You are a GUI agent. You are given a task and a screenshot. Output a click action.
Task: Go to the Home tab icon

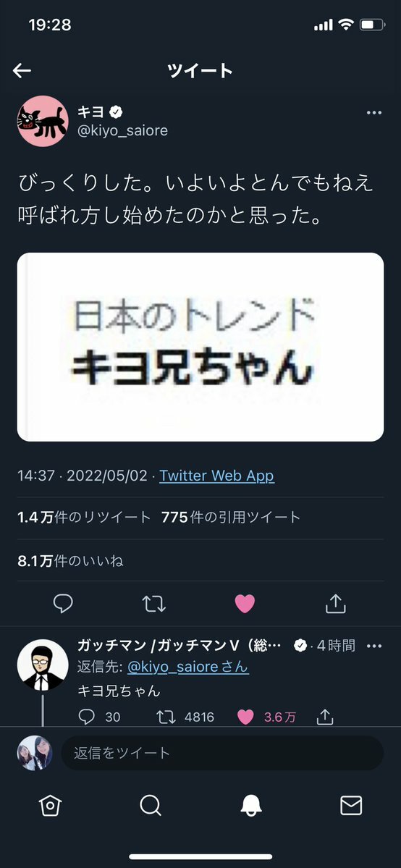click(x=51, y=806)
